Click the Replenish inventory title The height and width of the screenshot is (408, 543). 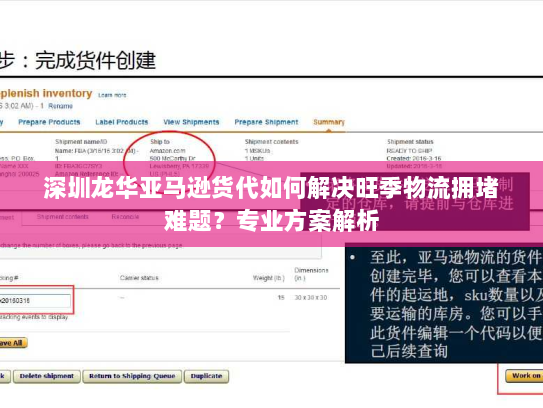(46, 94)
